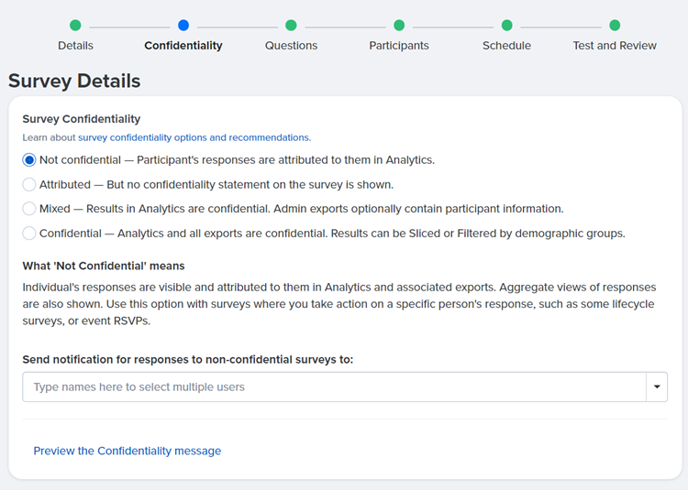Viewport: 688px width, 490px height.
Task: Open survey confidentiality options and recommendations link
Action: point(194,138)
